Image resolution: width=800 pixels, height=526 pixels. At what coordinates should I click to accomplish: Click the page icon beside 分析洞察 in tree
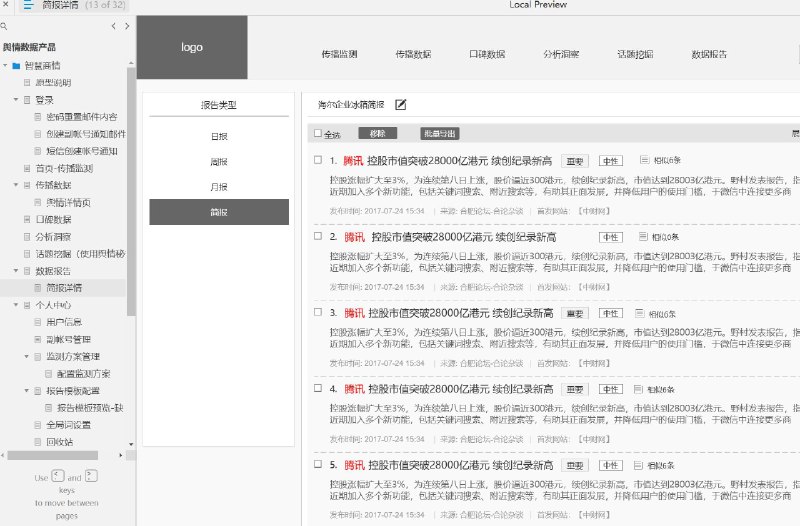tap(27, 237)
